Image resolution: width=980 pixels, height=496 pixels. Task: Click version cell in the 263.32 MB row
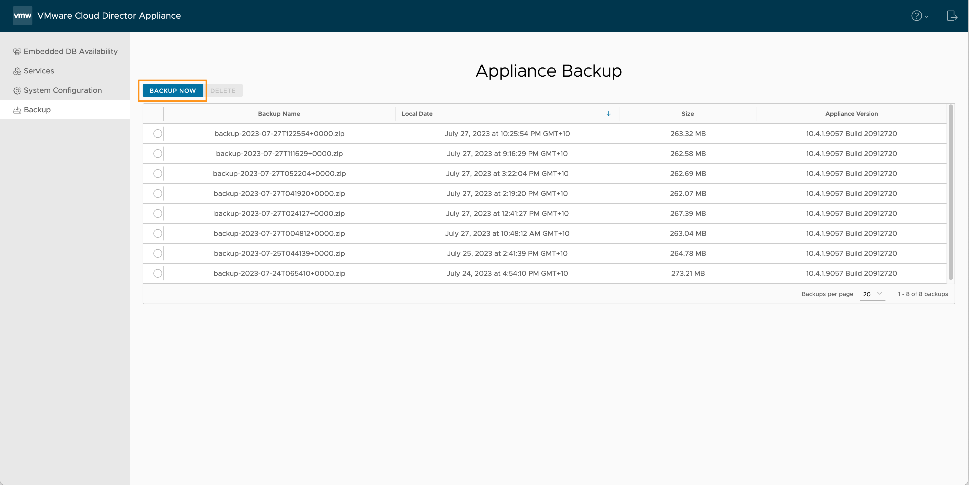click(x=851, y=133)
